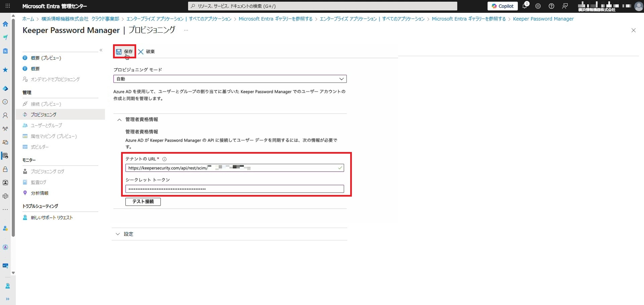Select ユーザーとグループ in the menu
The image size is (644, 305).
tap(46, 125)
